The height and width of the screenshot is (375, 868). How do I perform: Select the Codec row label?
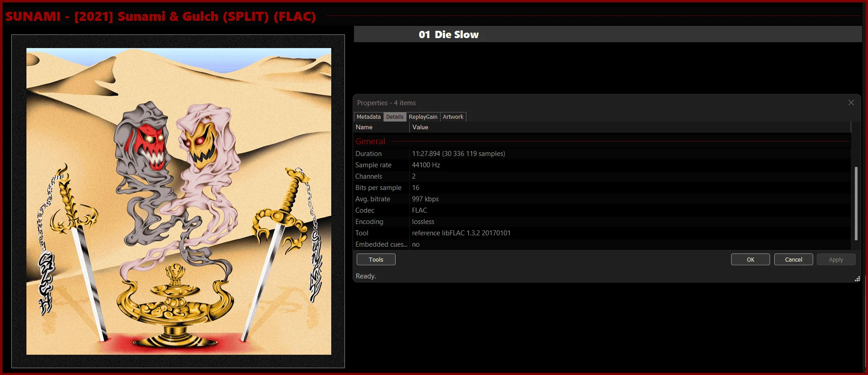(x=365, y=210)
